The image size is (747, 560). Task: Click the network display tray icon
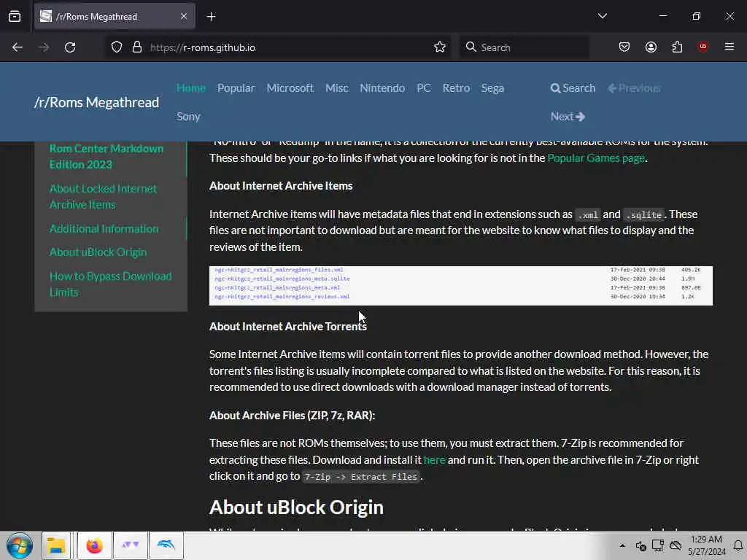[658, 545]
